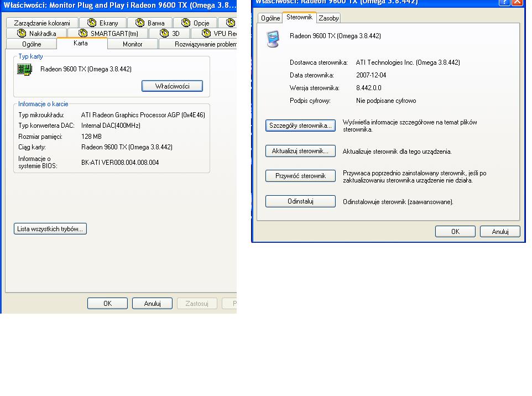Click the driver version 8.442.0.0
Viewport: 532px width, 396px height.
[x=368, y=88]
